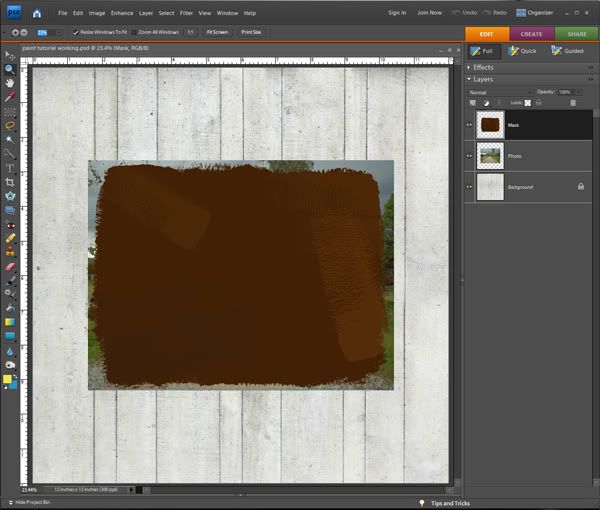Create new adjustment layer icon
This screenshot has width=600, height=510.
(x=486, y=103)
